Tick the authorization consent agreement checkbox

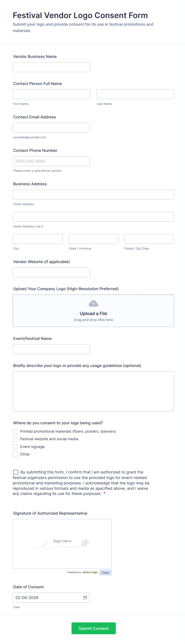tap(16, 472)
